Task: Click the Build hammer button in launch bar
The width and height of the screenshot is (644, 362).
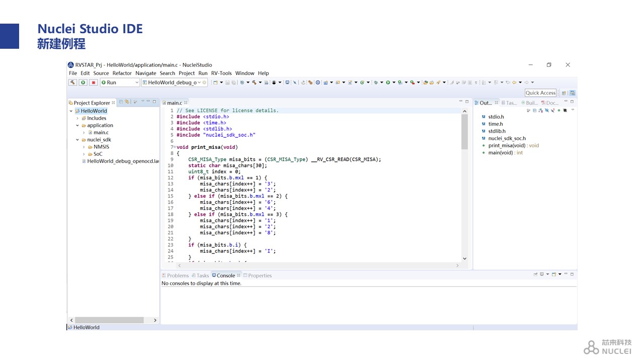Action: [x=73, y=82]
